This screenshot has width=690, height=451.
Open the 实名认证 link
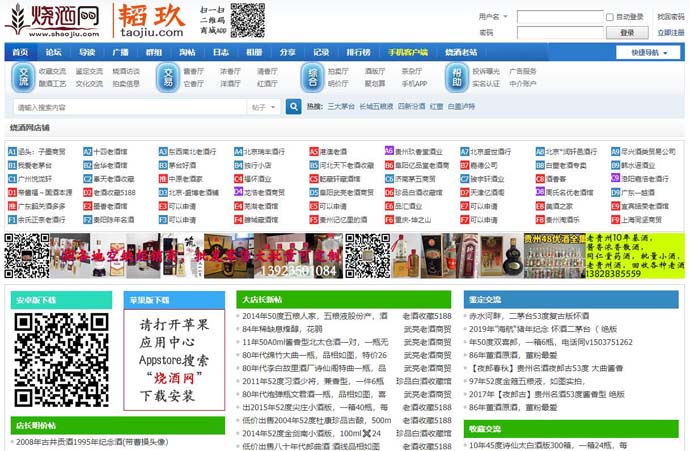(x=486, y=84)
